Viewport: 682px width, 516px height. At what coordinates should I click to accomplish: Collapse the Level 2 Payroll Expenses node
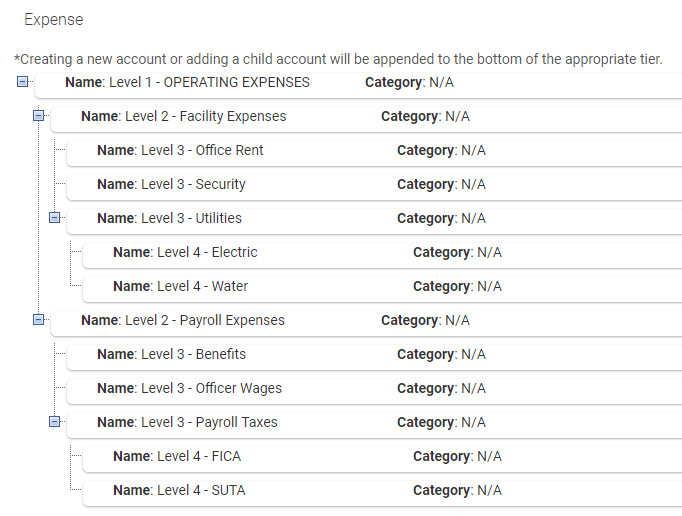(39, 320)
